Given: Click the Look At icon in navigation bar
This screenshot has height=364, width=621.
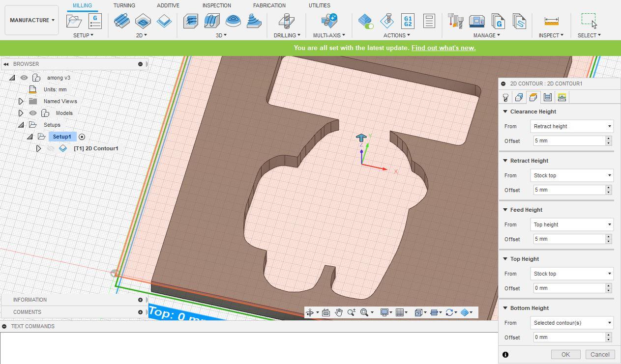Looking at the screenshot, I should click(325, 312).
